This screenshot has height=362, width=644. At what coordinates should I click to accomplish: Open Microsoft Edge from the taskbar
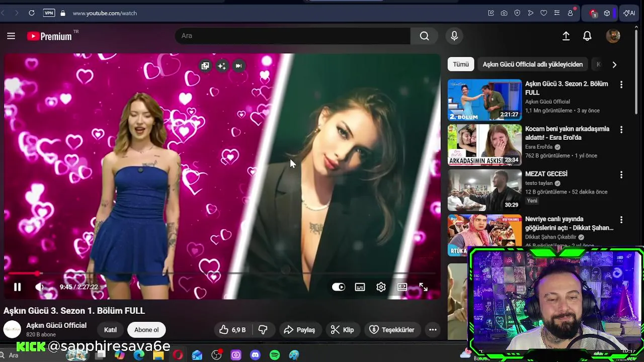(139, 355)
